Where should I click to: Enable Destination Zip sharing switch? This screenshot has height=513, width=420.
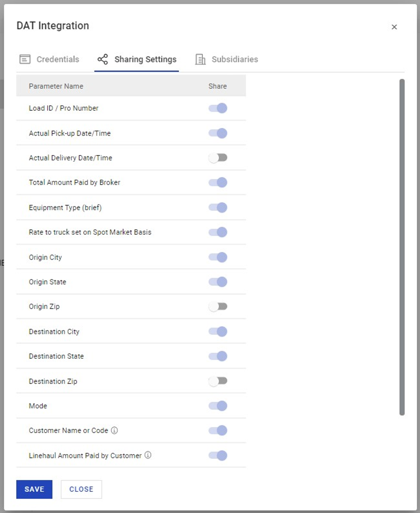click(x=218, y=381)
